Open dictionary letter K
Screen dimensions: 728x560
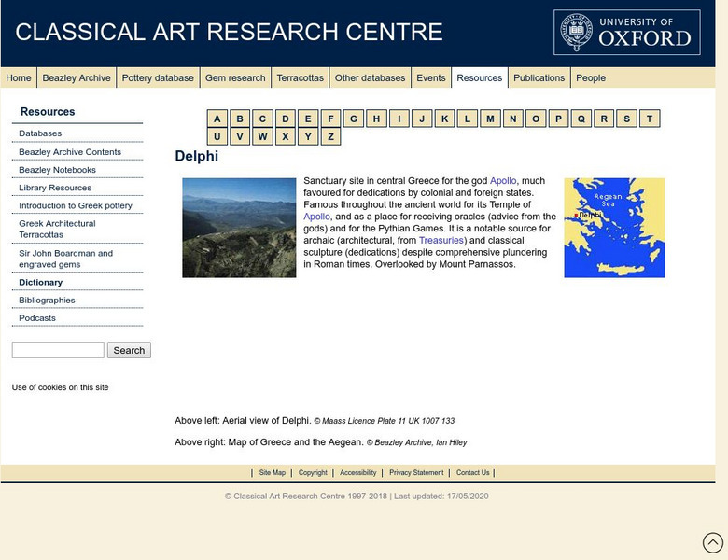[x=444, y=119]
